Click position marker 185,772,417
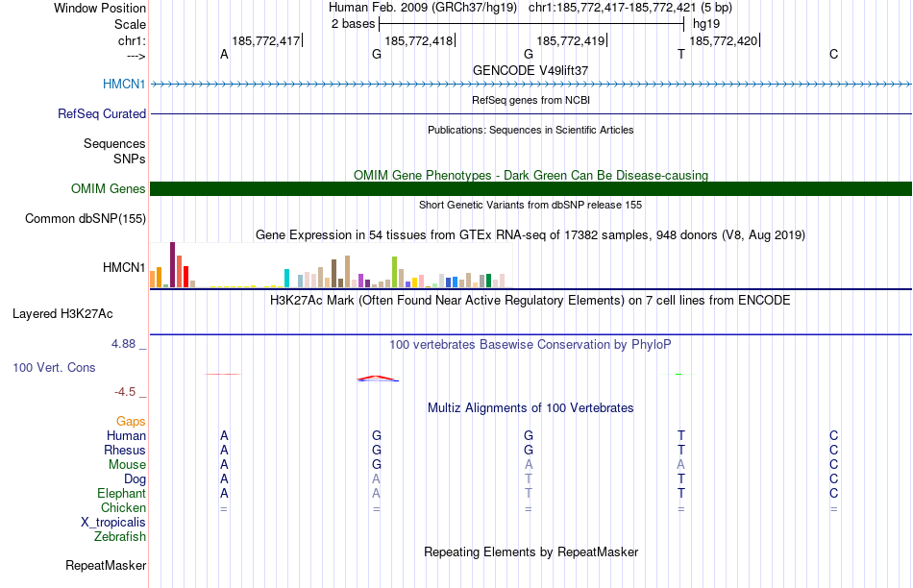The width and height of the screenshot is (913, 588). [266, 40]
